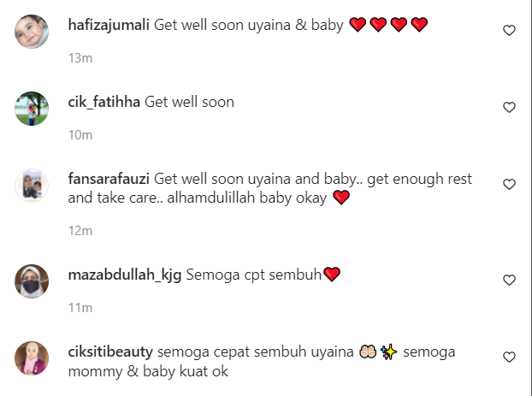Like mazabdullah_kjg's comment
The height and width of the screenshot is (396, 532).
pyautogui.click(x=509, y=280)
